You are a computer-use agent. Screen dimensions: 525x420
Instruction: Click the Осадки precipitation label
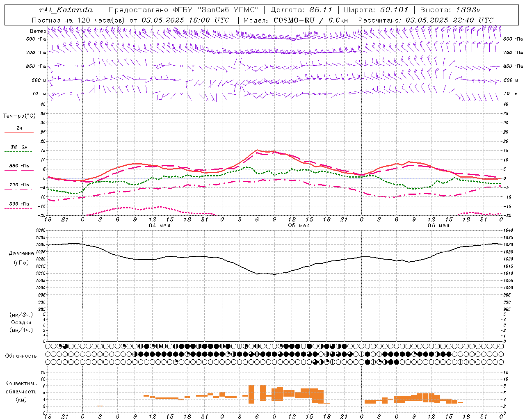[x=21, y=322]
